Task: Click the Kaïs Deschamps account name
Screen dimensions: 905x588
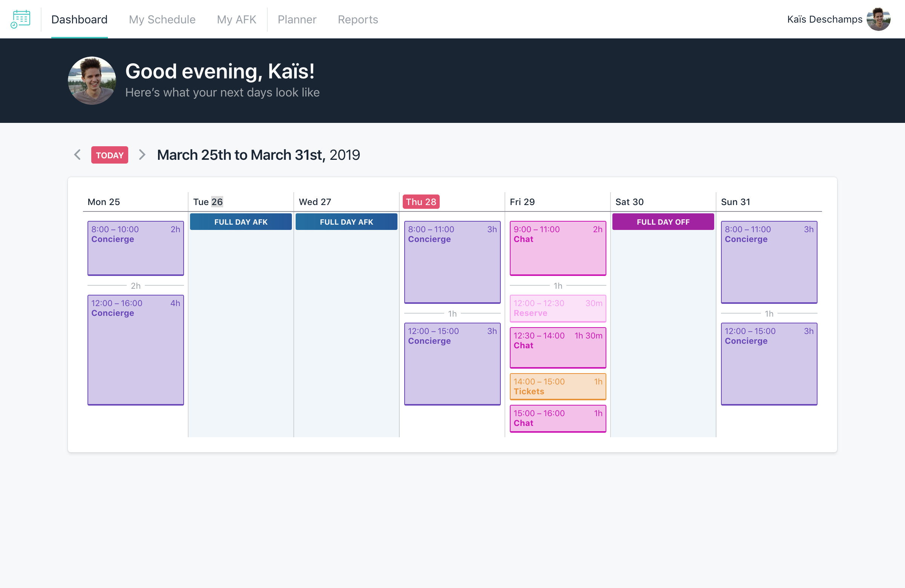Action: [x=824, y=19]
